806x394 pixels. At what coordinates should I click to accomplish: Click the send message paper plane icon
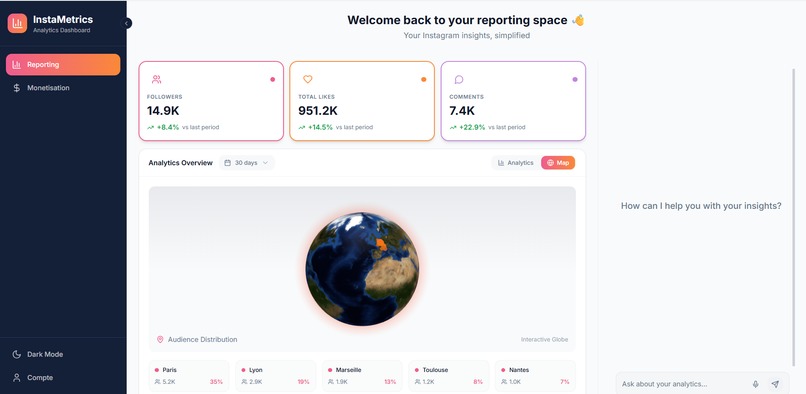[x=775, y=384]
